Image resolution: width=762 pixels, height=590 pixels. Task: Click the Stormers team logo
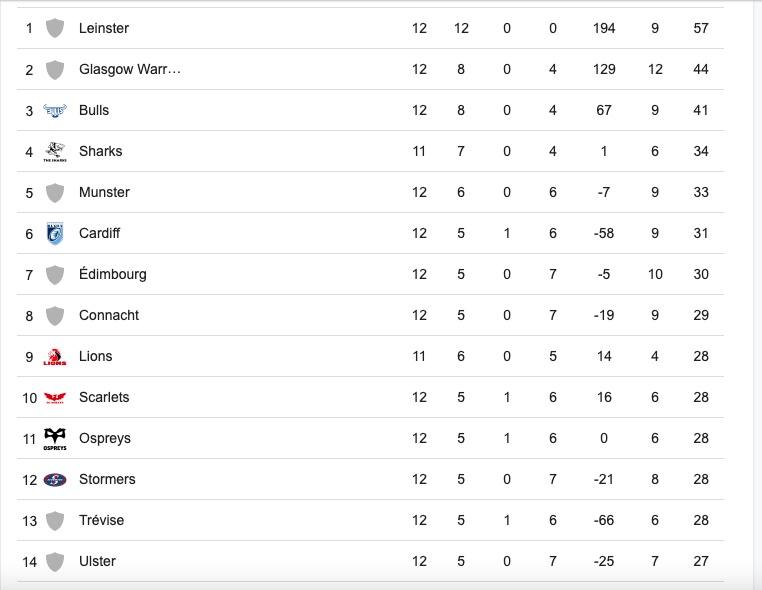[x=55, y=480]
